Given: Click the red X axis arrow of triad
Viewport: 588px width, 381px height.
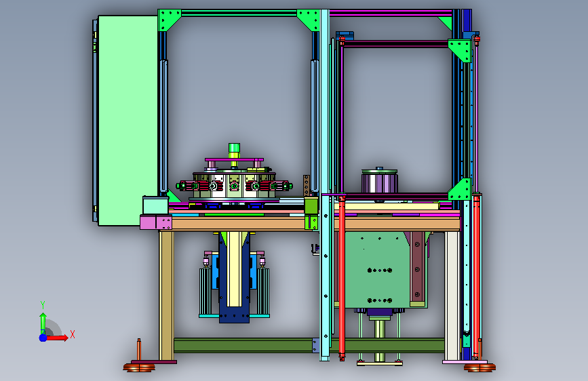Looking at the screenshot, I should coord(58,338).
